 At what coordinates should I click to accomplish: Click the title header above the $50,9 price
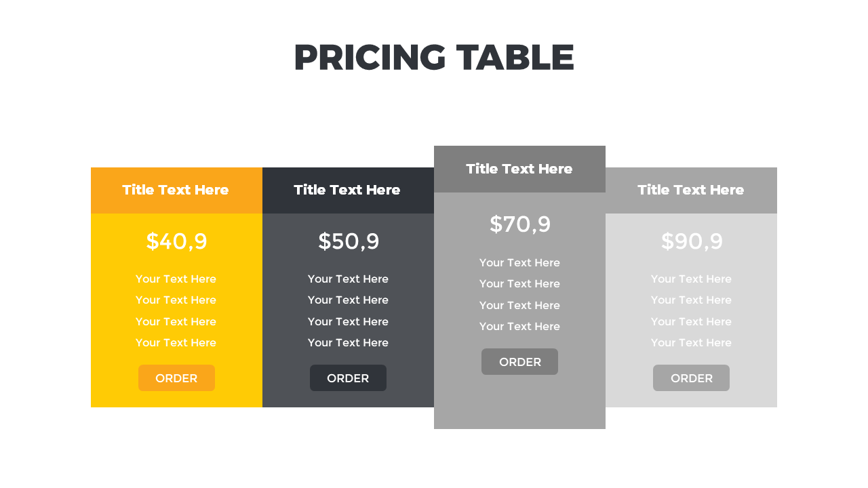pos(347,190)
